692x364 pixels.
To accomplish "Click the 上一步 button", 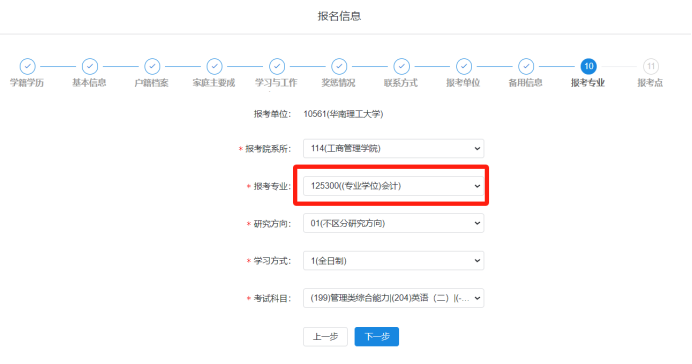I will [x=325, y=337].
